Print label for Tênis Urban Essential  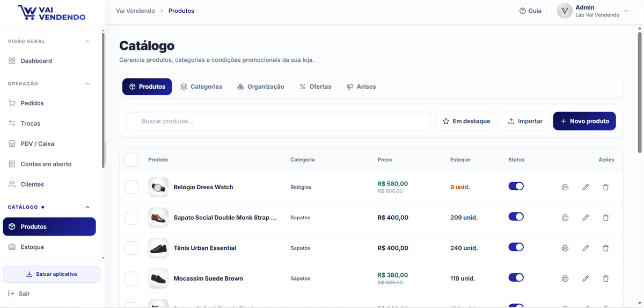[x=565, y=248]
